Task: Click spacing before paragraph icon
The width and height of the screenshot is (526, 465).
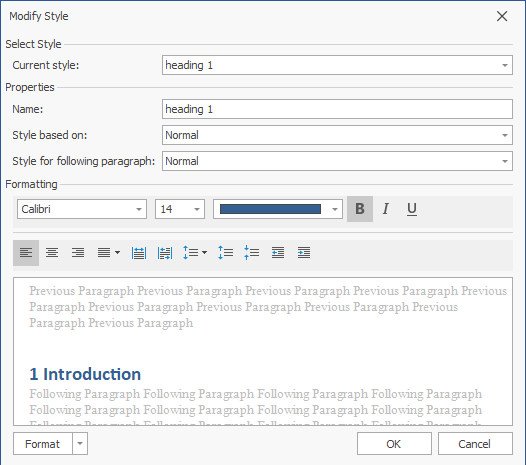Action: pyautogui.click(x=225, y=253)
